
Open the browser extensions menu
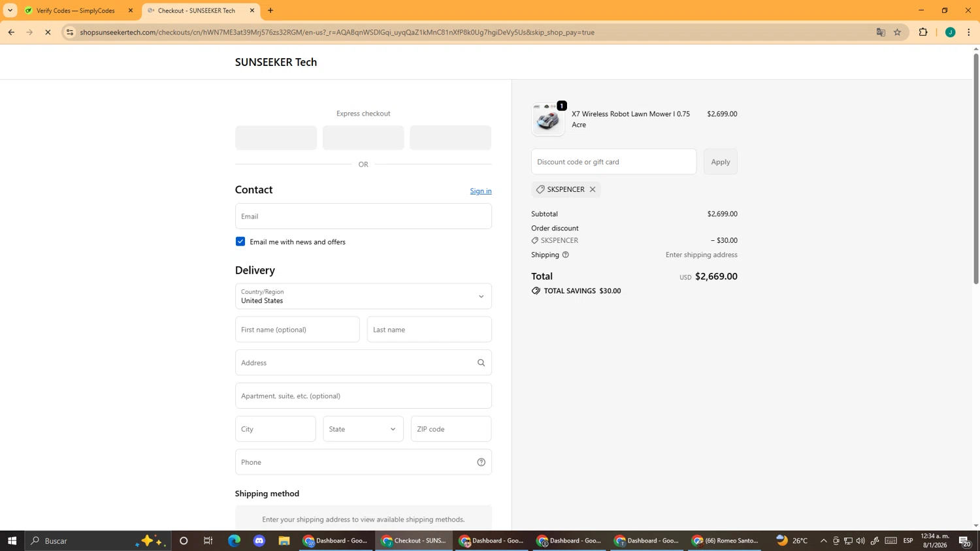coord(923,32)
